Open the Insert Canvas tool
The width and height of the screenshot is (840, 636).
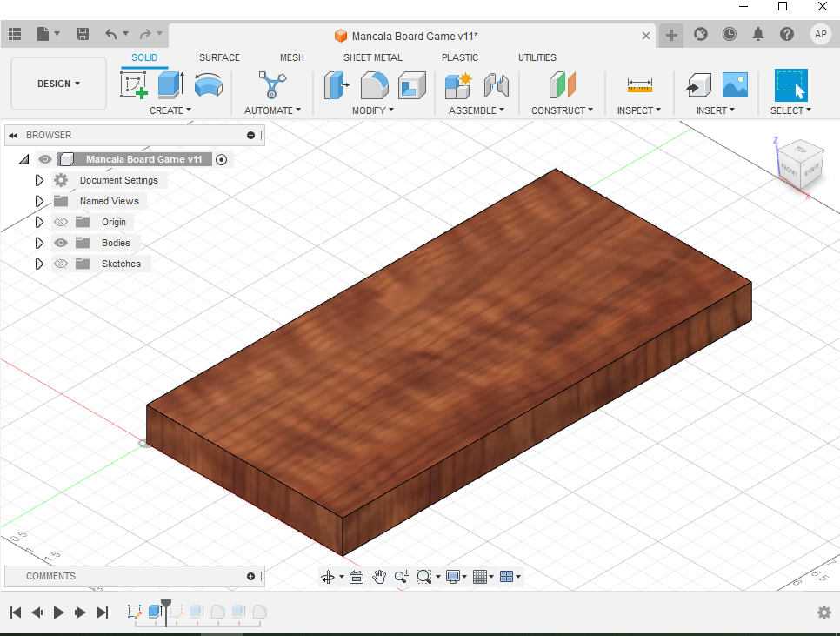[735, 85]
